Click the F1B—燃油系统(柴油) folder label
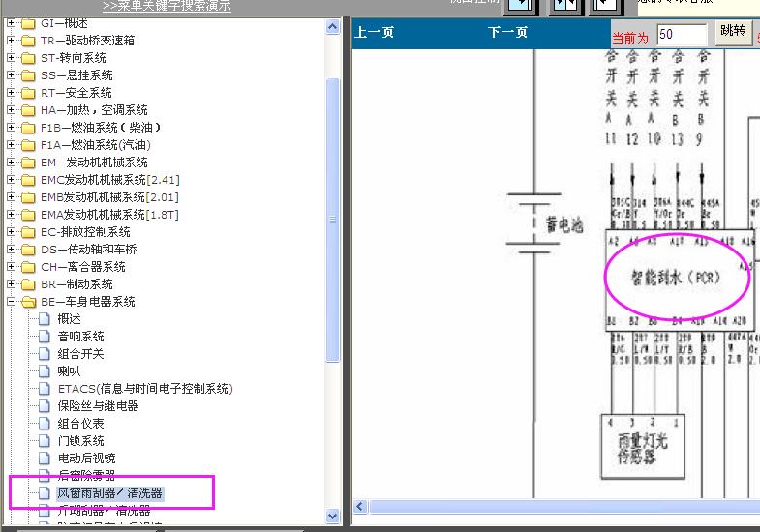Viewport: 760px width, 532px height. point(101,128)
